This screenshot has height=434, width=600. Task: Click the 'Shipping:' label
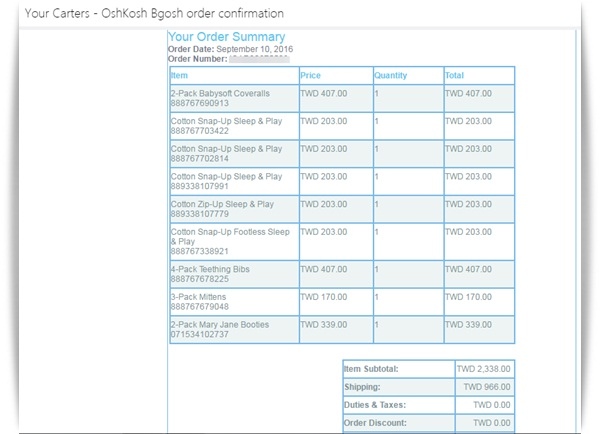click(362, 387)
